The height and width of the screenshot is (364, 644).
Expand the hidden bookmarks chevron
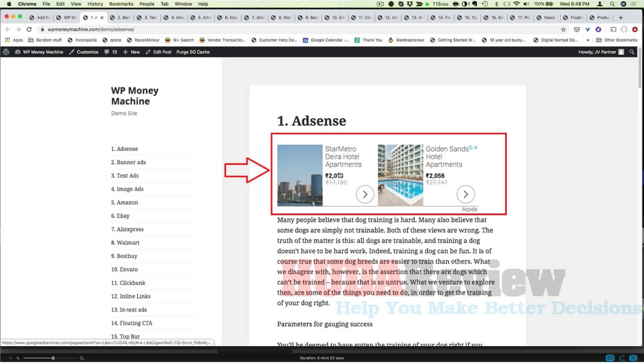pyautogui.click(x=588, y=40)
